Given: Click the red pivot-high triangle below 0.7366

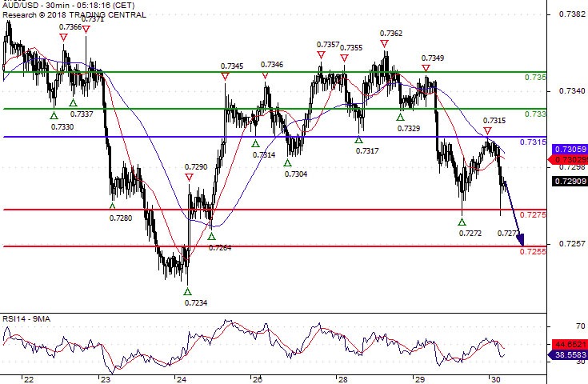Looking at the screenshot, I should tap(63, 37).
